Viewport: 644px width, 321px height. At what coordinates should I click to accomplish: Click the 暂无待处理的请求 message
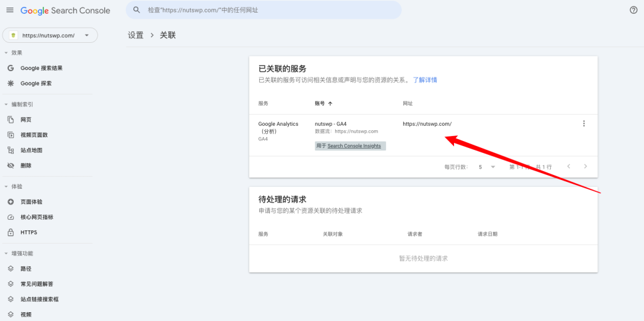tap(423, 259)
